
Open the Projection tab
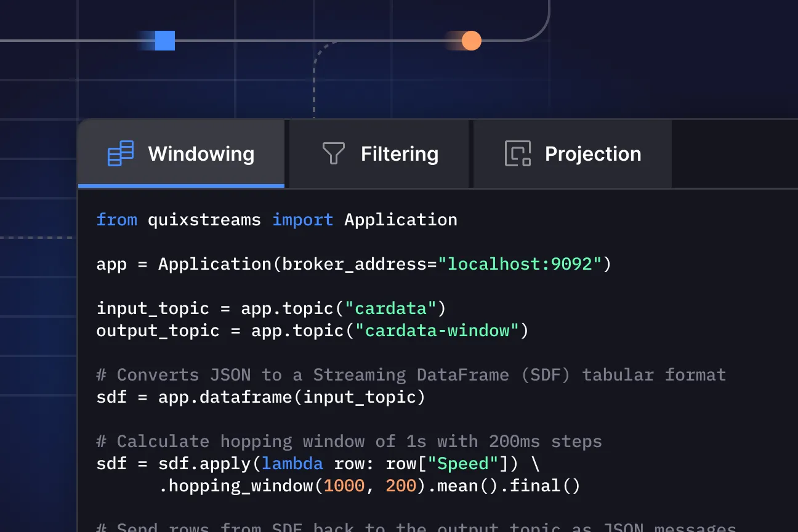click(571, 153)
